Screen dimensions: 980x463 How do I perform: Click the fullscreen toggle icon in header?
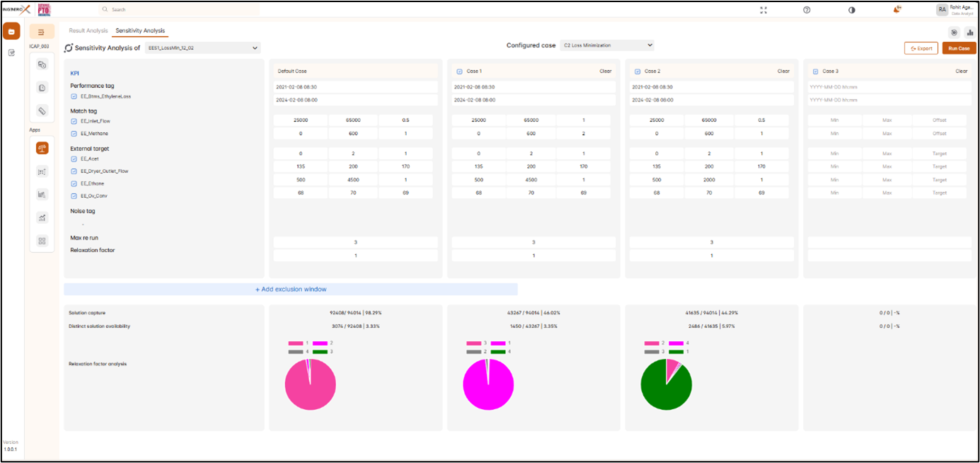click(763, 10)
